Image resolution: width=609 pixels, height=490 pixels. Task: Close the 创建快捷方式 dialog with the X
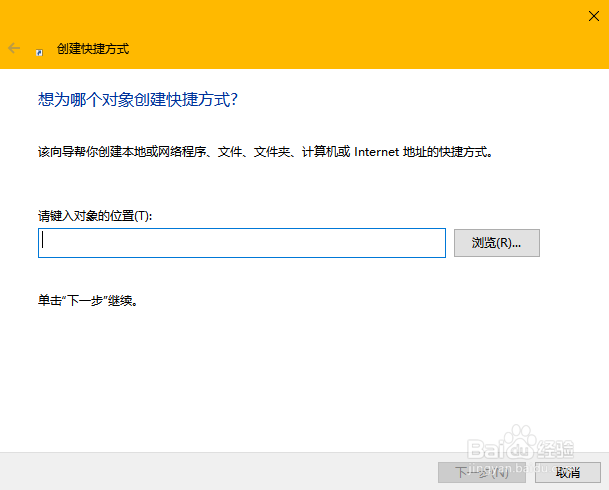click(x=593, y=16)
